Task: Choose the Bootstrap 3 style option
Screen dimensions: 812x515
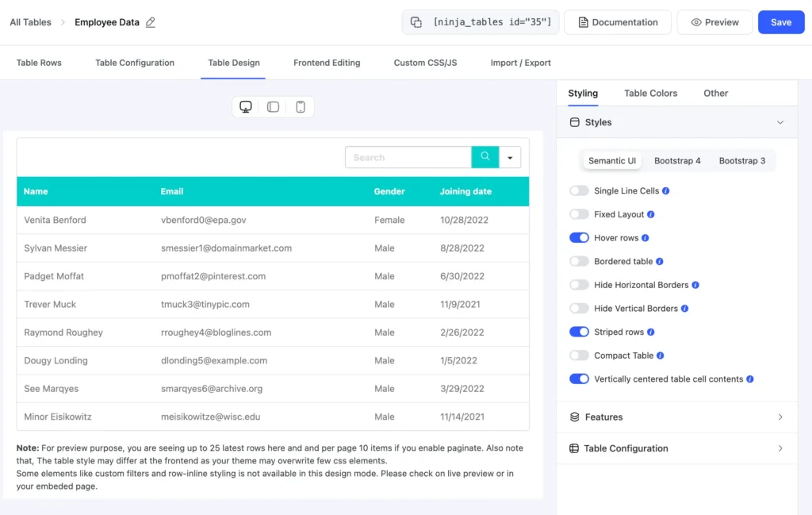Action: [742, 160]
